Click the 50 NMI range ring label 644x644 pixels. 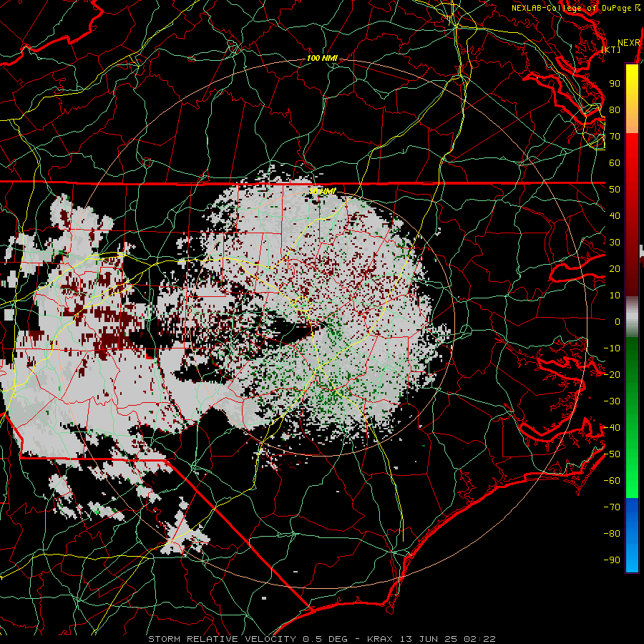coord(323,191)
